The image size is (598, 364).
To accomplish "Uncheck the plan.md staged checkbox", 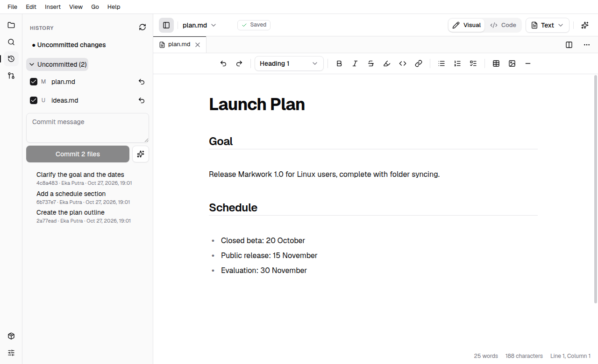I will (34, 82).
